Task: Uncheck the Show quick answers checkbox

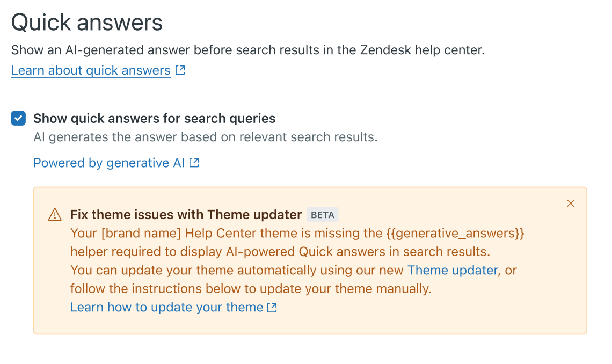Action: [x=18, y=119]
